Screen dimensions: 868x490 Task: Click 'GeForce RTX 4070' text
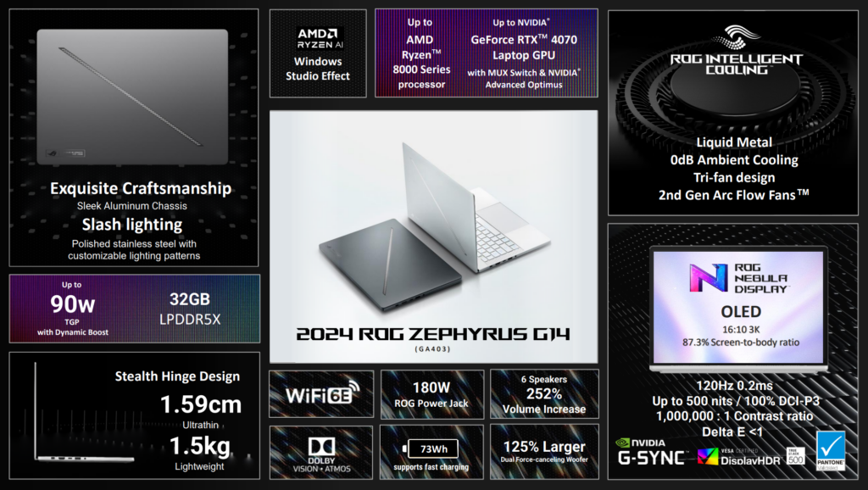tap(524, 40)
